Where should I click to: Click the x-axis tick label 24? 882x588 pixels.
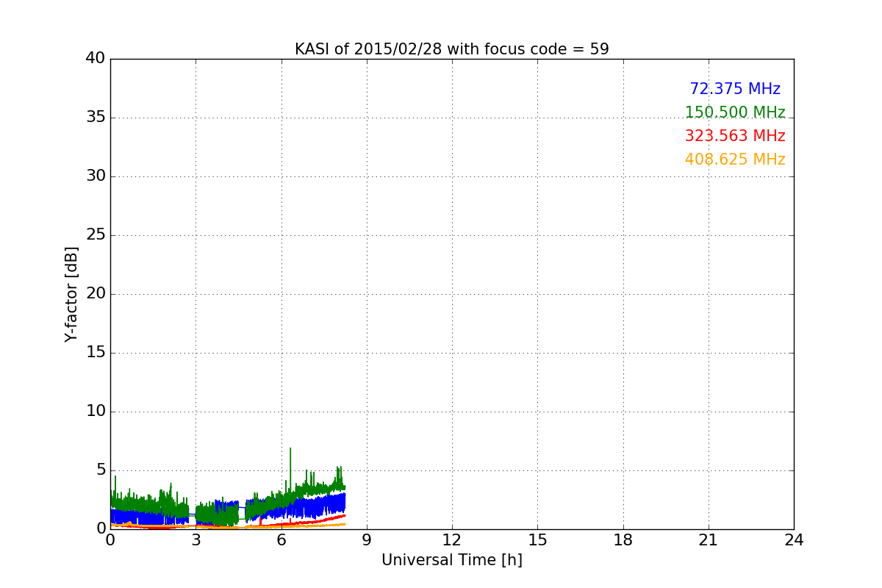click(794, 540)
